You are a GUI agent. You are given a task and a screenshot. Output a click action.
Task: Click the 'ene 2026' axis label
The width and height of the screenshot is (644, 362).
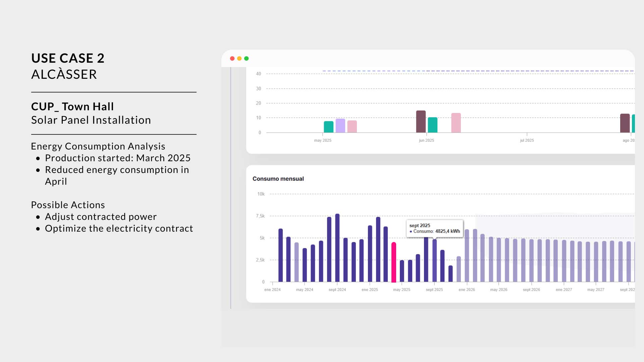(x=467, y=290)
